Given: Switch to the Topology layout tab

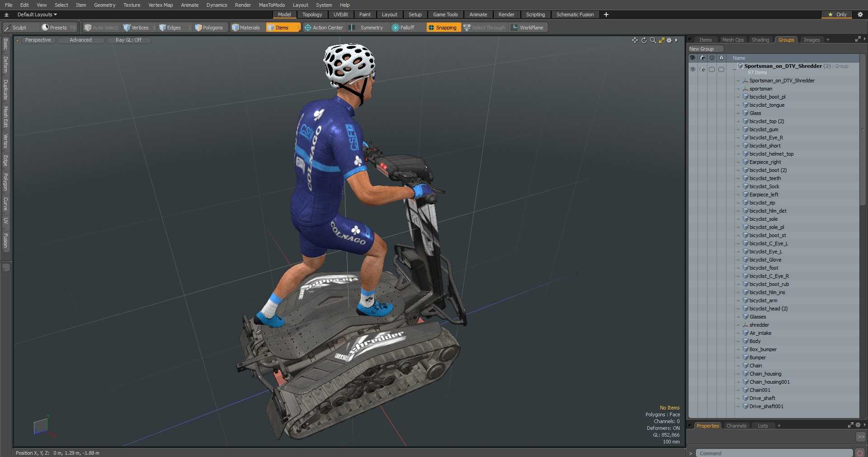Looking at the screenshot, I should pos(312,14).
